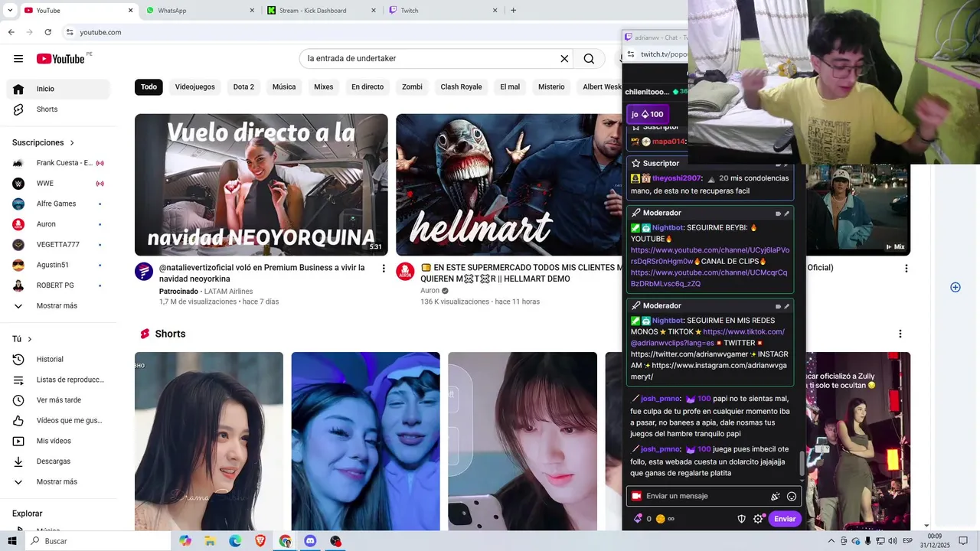
Task: Open VEGETTA777 subscription channel
Action: point(58,245)
